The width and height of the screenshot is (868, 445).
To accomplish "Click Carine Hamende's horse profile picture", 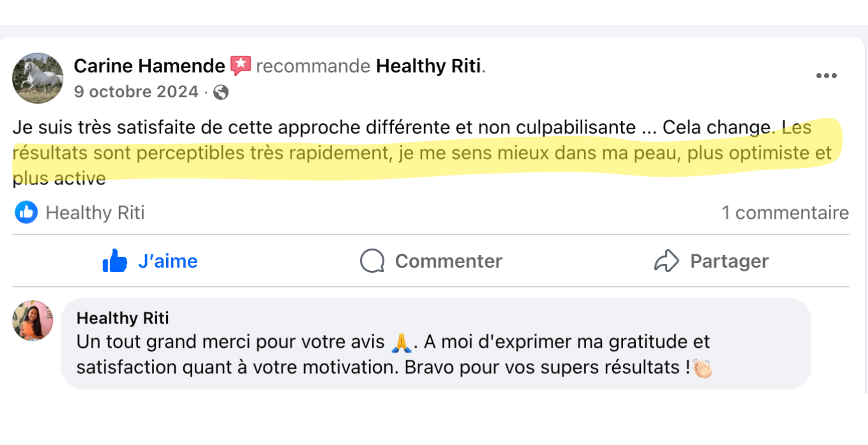I will click(x=38, y=78).
